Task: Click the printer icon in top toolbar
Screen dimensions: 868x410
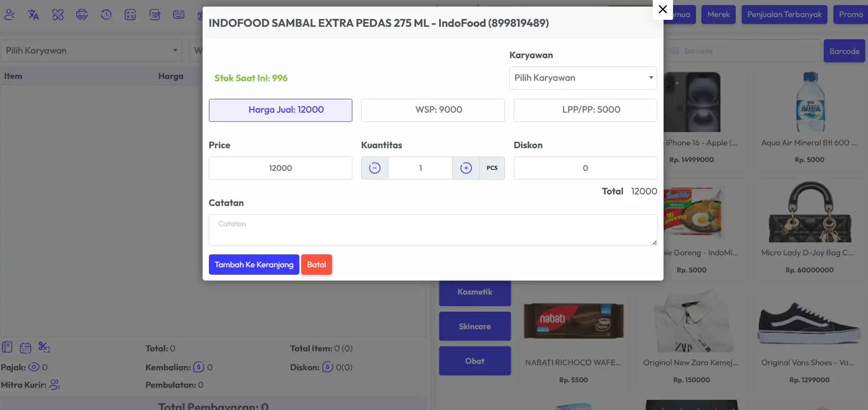Action: pos(82,15)
